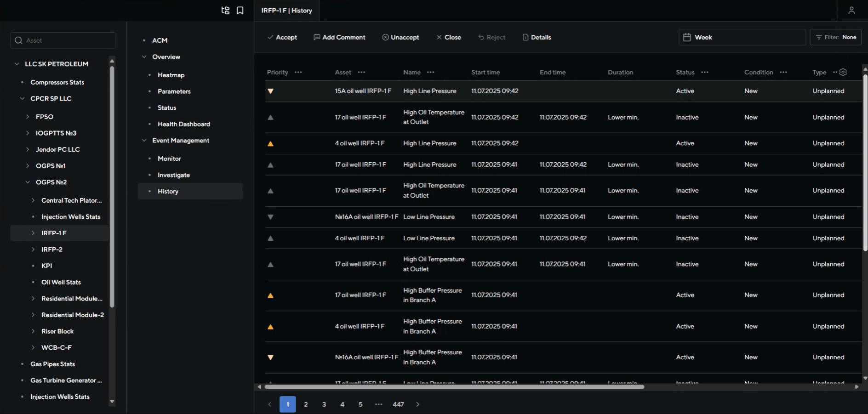Select Compressors Stats tree item
This screenshot has width=868, height=414.
point(57,82)
